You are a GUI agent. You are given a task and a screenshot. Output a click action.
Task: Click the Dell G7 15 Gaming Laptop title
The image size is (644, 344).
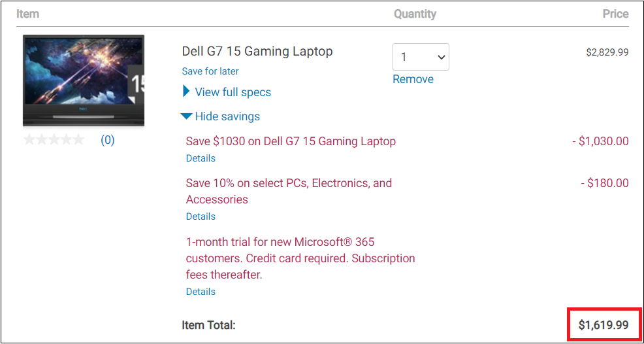(257, 52)
